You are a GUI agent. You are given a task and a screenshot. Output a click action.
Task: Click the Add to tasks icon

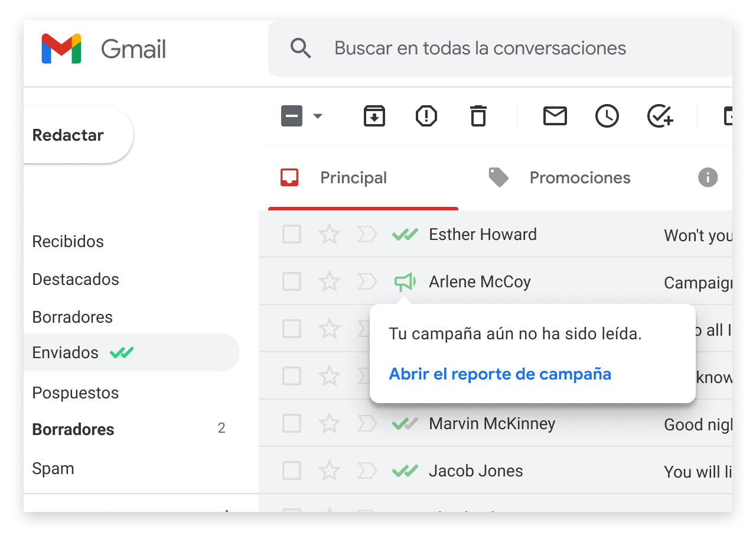[660, 116]
